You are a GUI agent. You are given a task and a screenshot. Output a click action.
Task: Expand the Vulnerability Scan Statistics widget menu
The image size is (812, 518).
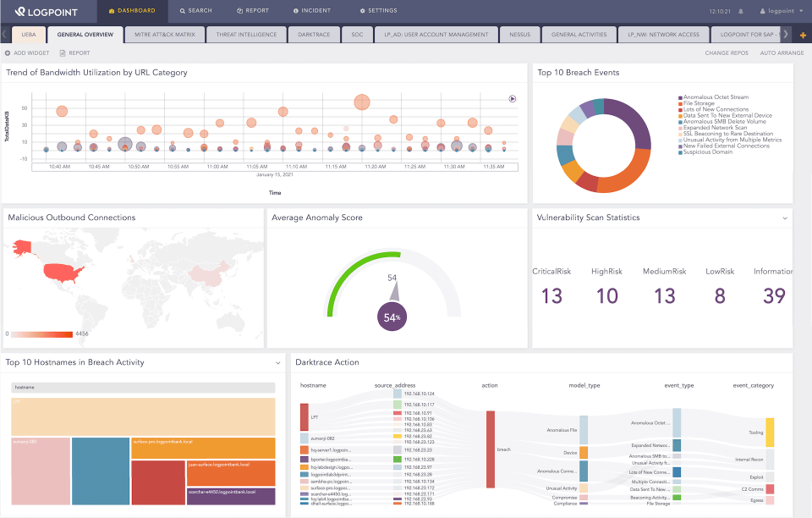(x=784, y=218)
